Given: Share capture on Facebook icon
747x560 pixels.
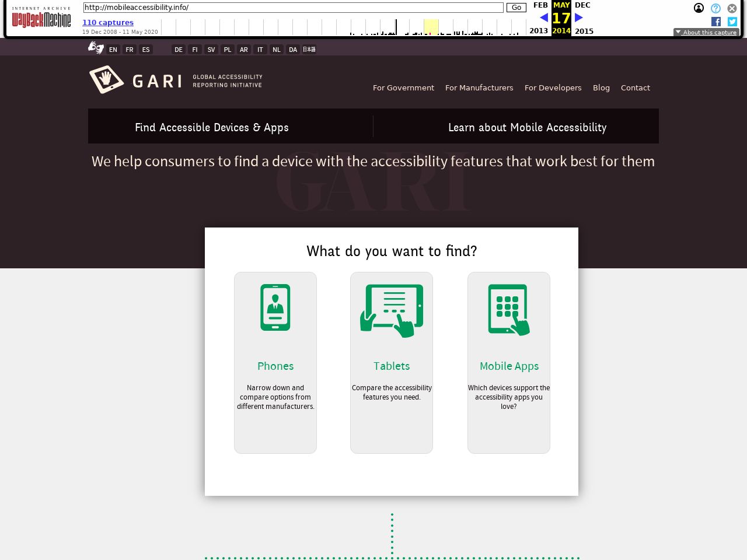Looking at the screenshot, I should pyautogui.click(x=716, y=22).
